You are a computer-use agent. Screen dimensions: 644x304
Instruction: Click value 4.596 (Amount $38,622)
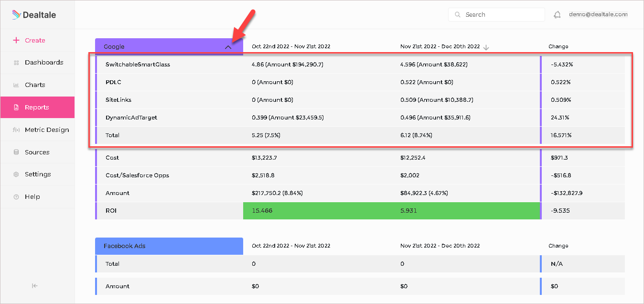(x=434, y=65)
